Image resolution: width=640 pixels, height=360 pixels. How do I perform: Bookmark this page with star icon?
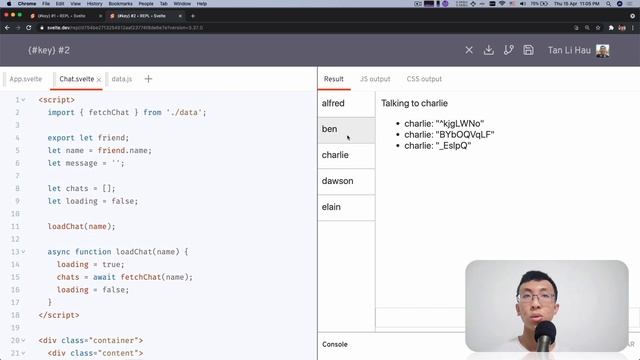[598, 28]
